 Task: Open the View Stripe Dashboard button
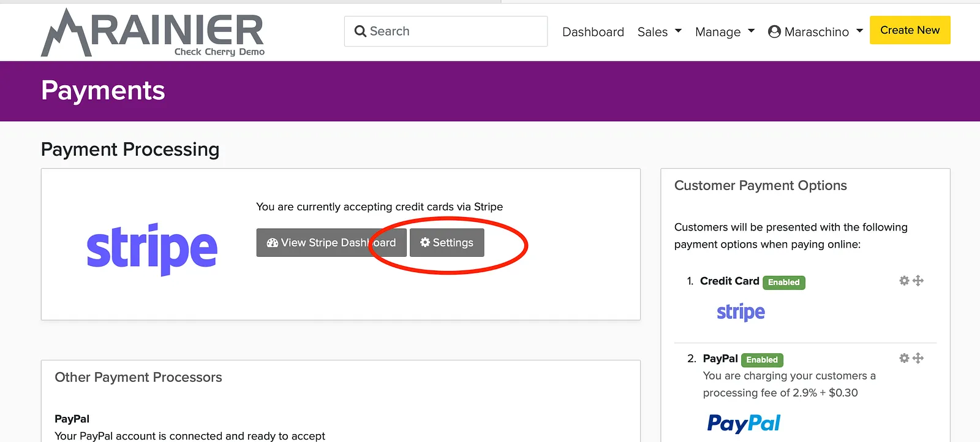coord(331,243)
